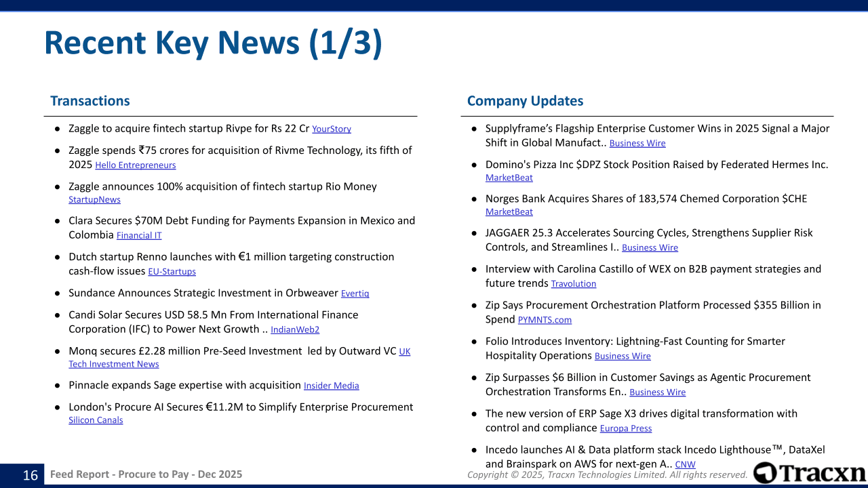868x488 pixels.
Task: Click MarketBeat link under Domino's Pizza item
Action: coord(509,178)
